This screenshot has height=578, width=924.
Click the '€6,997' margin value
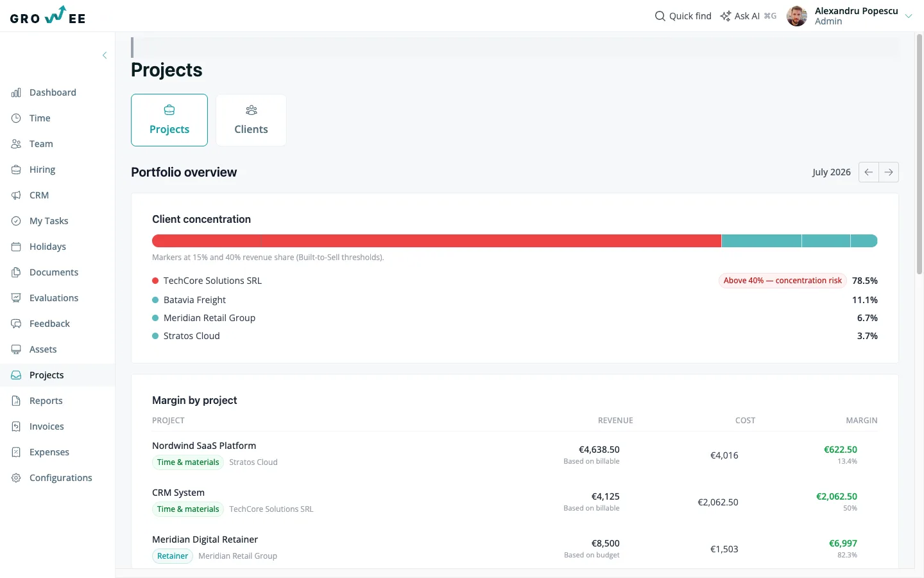click(843, 543)
